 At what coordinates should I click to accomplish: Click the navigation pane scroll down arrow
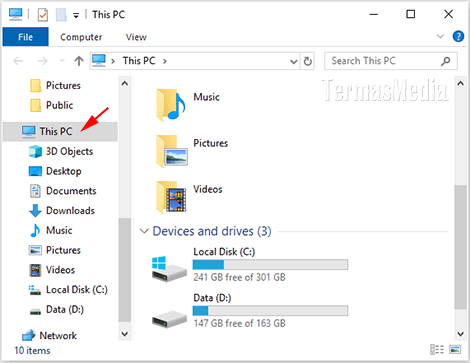125,333
